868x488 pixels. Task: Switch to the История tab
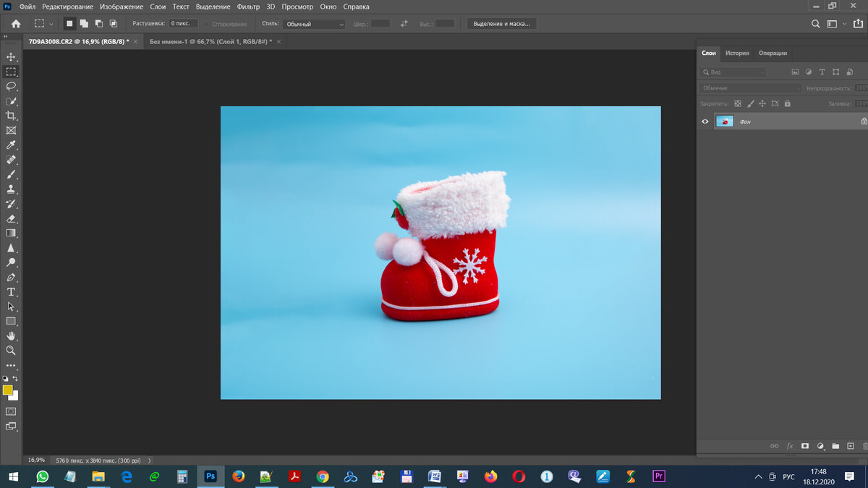click(737, 53)
